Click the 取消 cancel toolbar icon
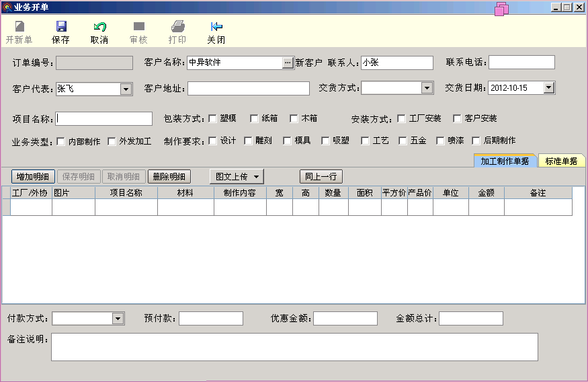The width and height of the screenshot is (588, 382). 99,27
